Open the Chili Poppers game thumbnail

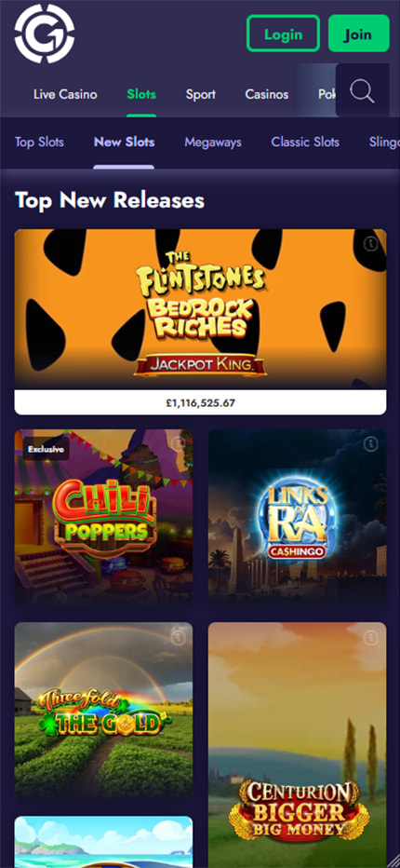pos(103,518)
